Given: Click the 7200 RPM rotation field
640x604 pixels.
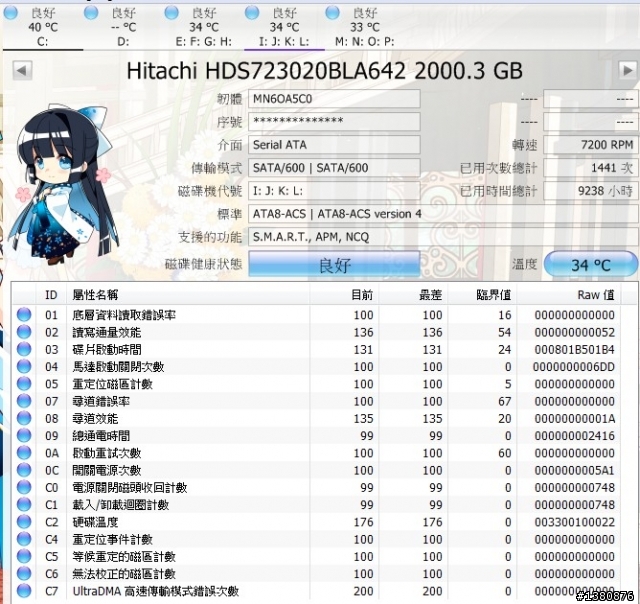Looking at the screenshot, I should 591,145.
